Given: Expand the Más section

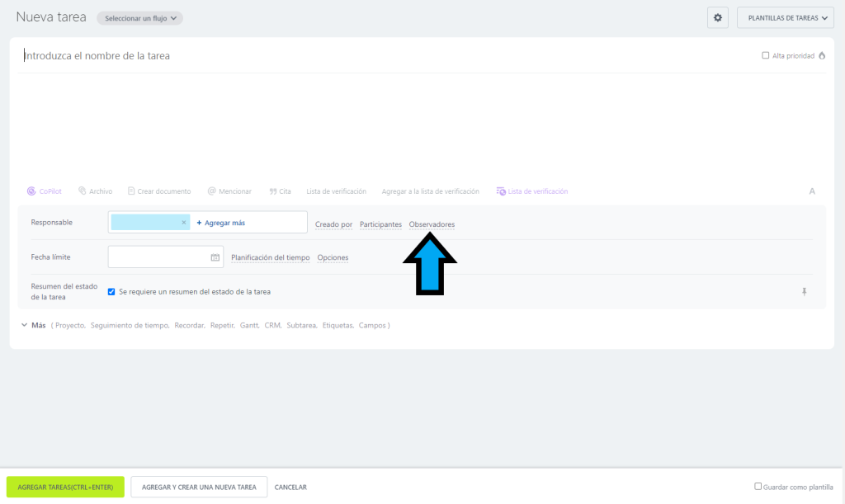Looking at the screenshot, I should 32,325.
